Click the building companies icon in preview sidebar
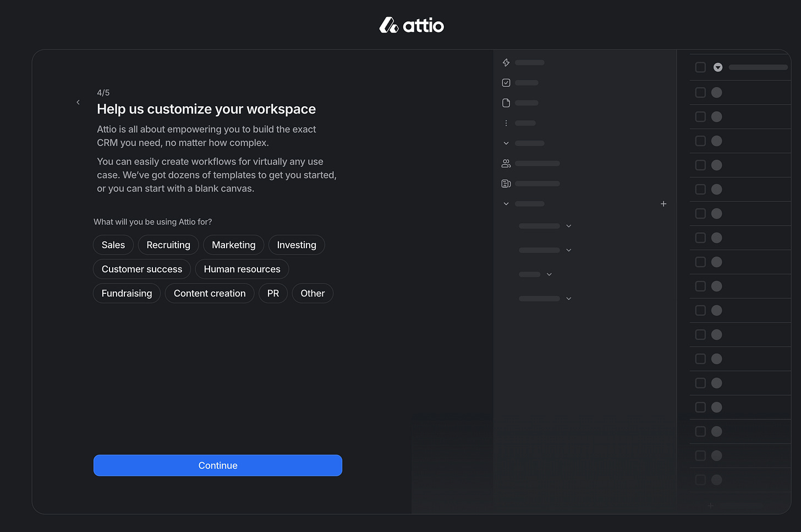The width and height of the screenshot is (801, 532). [506, 184]
